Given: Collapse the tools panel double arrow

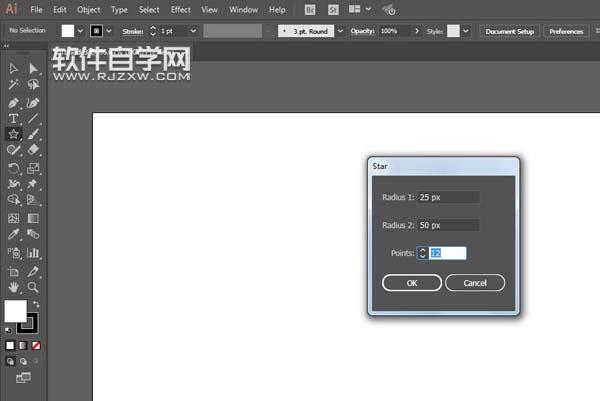Looking at the screenshot, I should pos(6,46).
